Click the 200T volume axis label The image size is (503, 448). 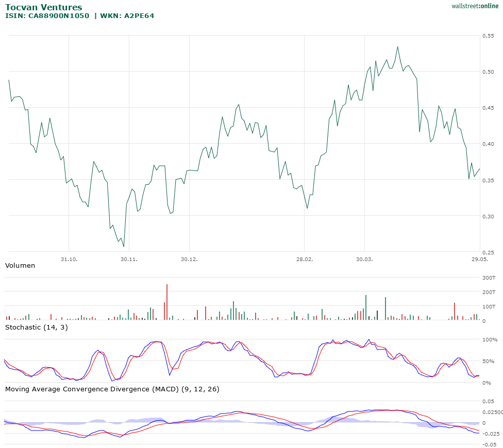pos(489,292)
